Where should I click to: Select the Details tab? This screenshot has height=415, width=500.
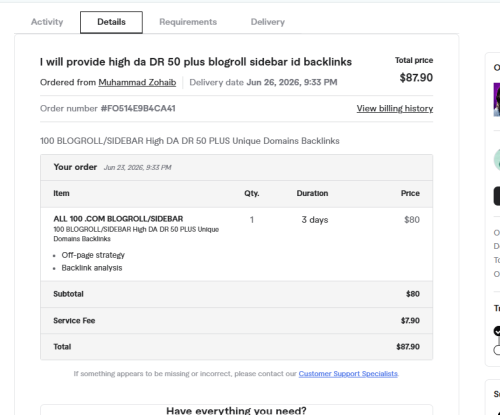(111, 22)
